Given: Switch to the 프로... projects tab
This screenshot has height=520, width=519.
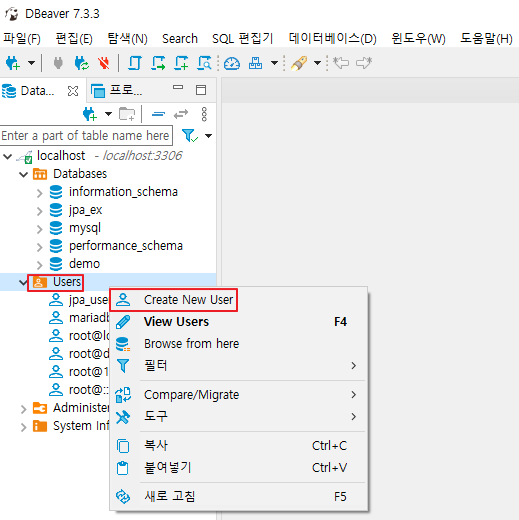Looking at the screenshot, I should coord(117,90).
